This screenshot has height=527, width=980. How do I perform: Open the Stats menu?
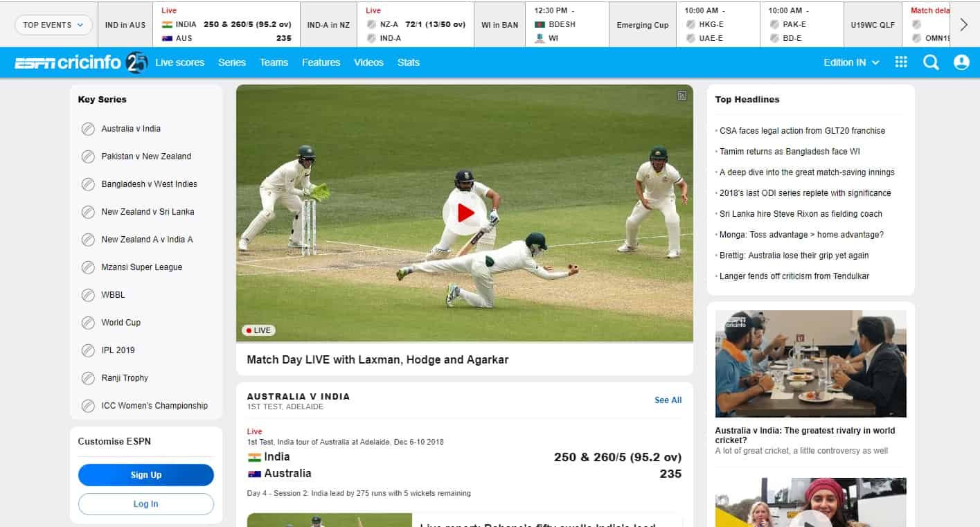(409, 62)
